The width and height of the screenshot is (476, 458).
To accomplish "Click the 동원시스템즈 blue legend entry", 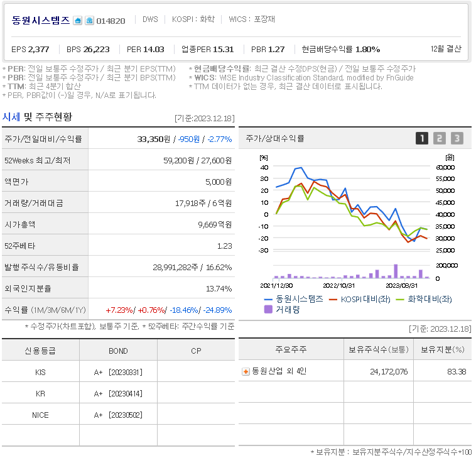I will (293, 299).
